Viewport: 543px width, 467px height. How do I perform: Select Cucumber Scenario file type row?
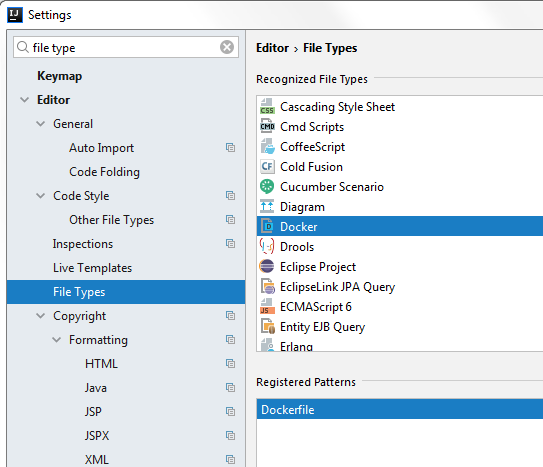point(400,186)
